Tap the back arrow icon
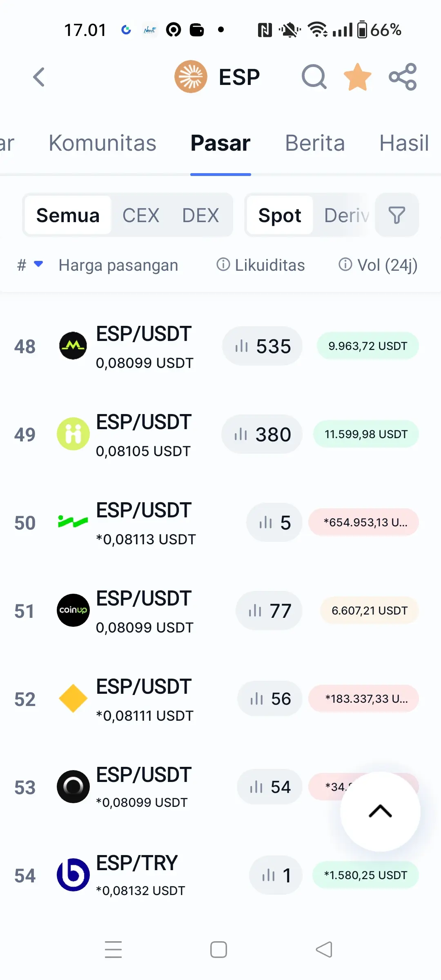 [39, 77]
